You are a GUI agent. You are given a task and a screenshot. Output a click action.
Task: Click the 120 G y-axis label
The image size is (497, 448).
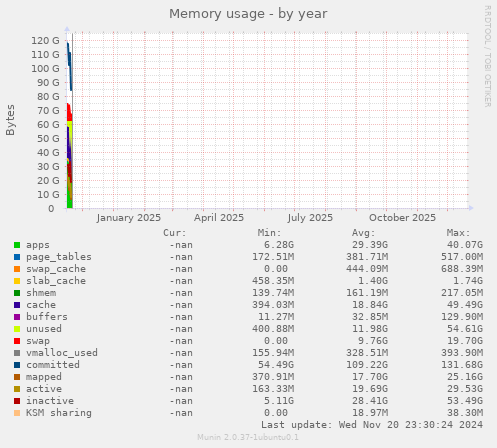click(45, 41)
